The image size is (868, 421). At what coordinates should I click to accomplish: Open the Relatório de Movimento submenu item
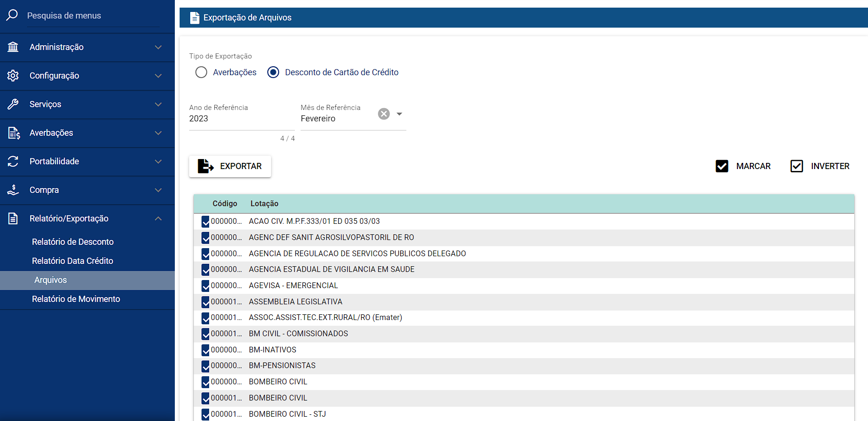(x=76, y=299)
